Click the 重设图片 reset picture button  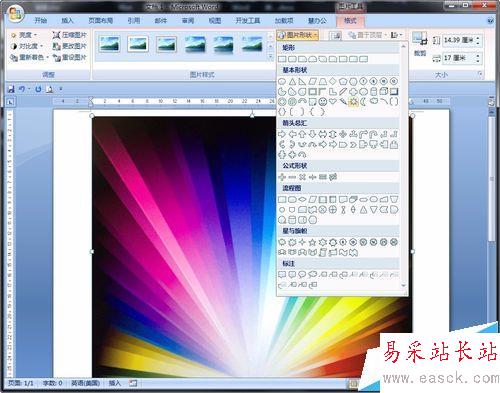(x=69, y=57)
